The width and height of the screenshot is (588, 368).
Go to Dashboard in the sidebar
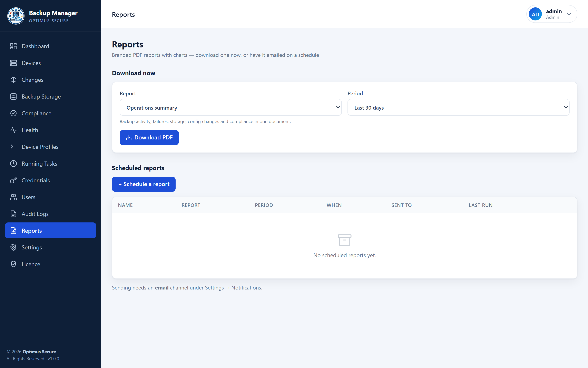click(x=51, y=46)
